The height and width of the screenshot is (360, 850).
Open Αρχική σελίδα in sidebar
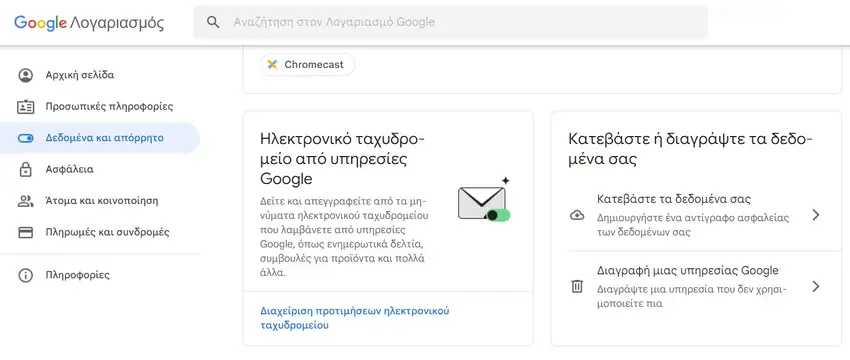100,75
